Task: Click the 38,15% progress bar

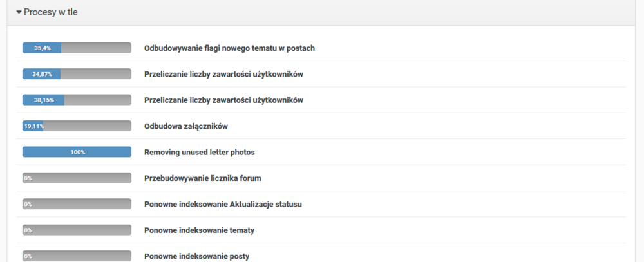Action: click(x=77, y=100)
